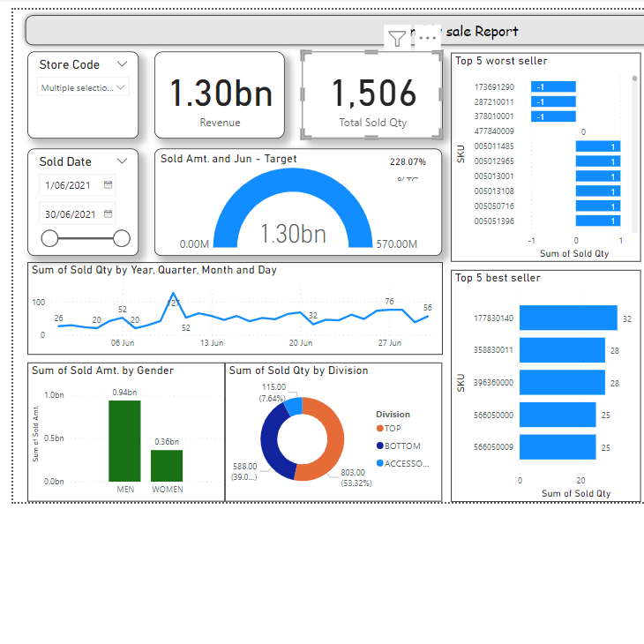This screenshot has height=644, width=644.
Task: Expand the Store Code slicer header chevron
Action: pos(123,64)
